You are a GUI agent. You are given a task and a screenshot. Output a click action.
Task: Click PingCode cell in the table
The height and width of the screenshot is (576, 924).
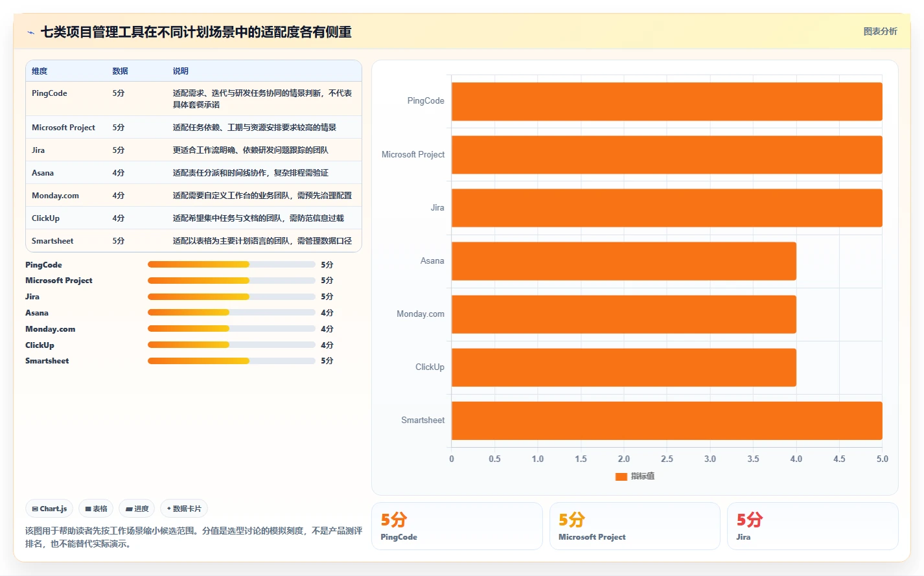(49, 93)
